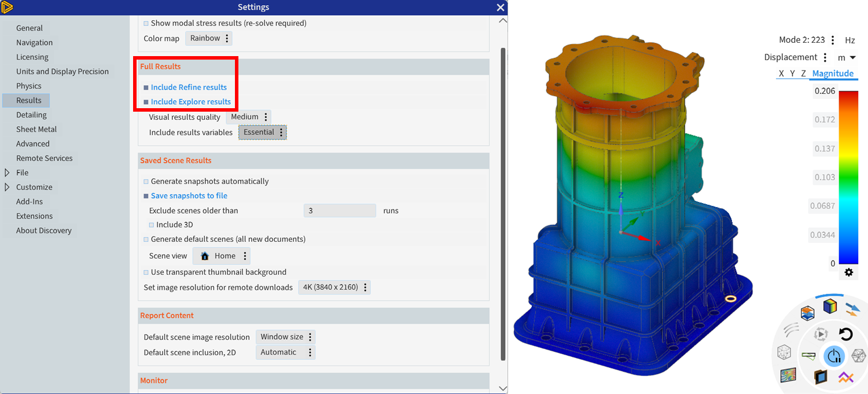Open the 4K image resolution dropdown
868x394 pixels.
[x=334, y=287]
